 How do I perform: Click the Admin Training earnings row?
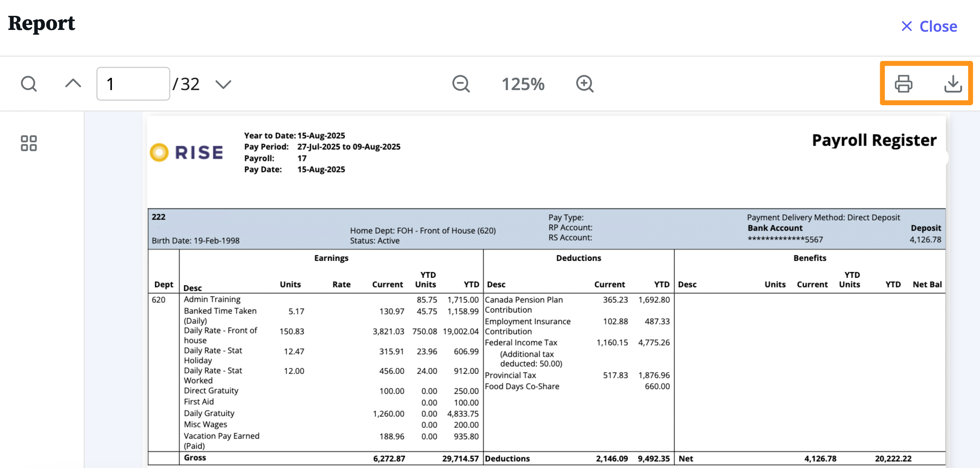coord(331,299)
